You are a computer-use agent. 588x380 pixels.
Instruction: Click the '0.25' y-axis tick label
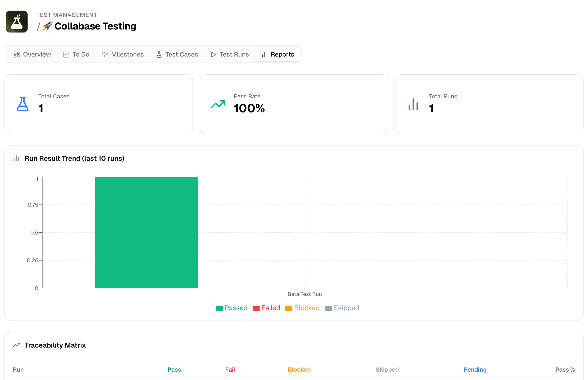point(32,260)
